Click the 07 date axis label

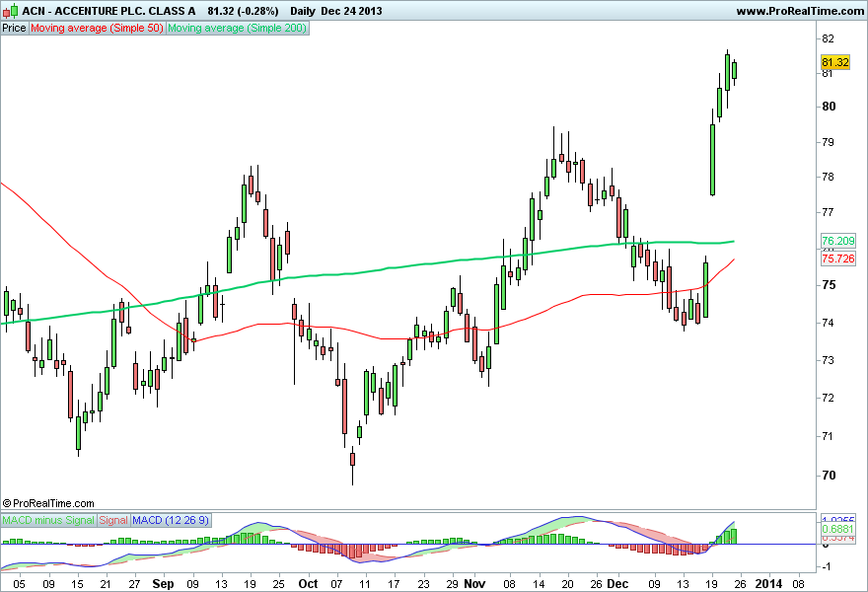[336, 584]
